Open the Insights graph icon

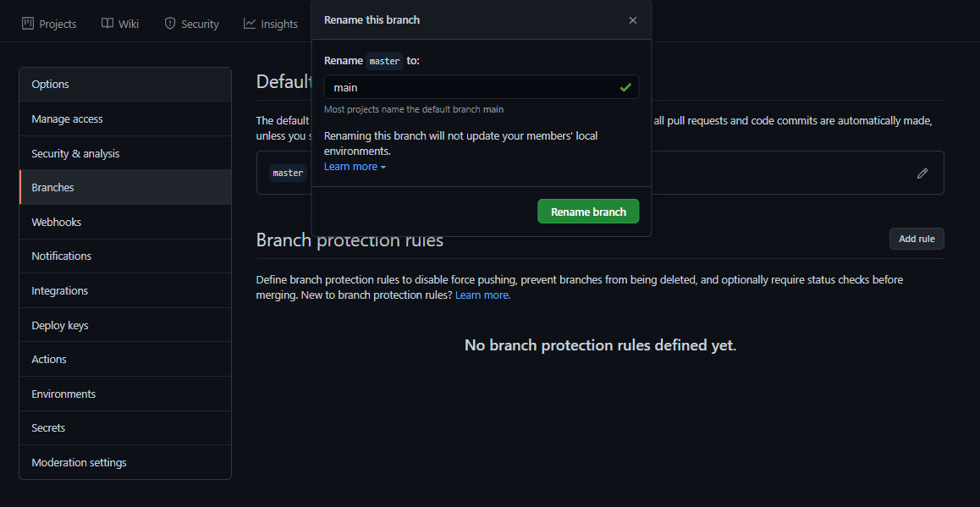point(249,24)
